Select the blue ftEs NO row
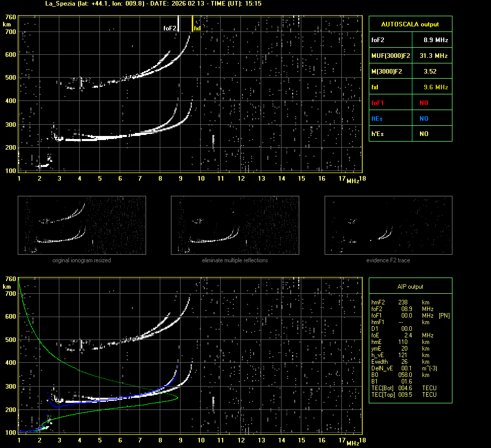491x448 pixels. point(410,118)
